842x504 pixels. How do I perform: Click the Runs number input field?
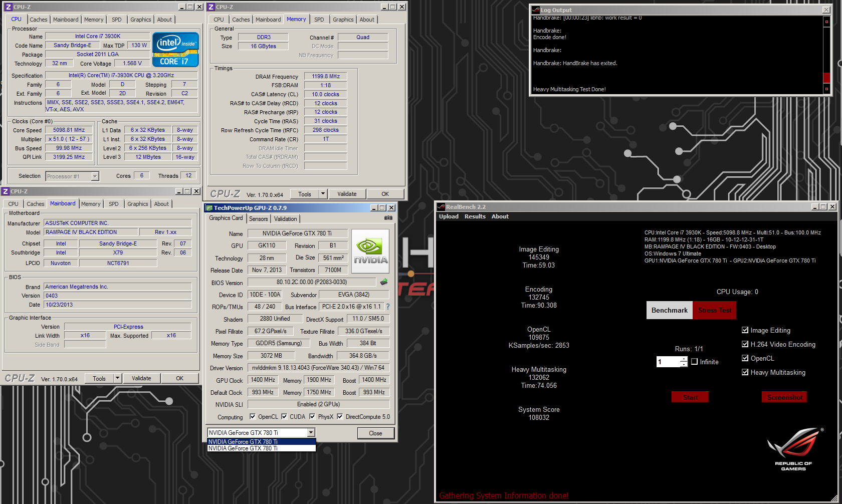pyautogui.click(x=668, y=362)
